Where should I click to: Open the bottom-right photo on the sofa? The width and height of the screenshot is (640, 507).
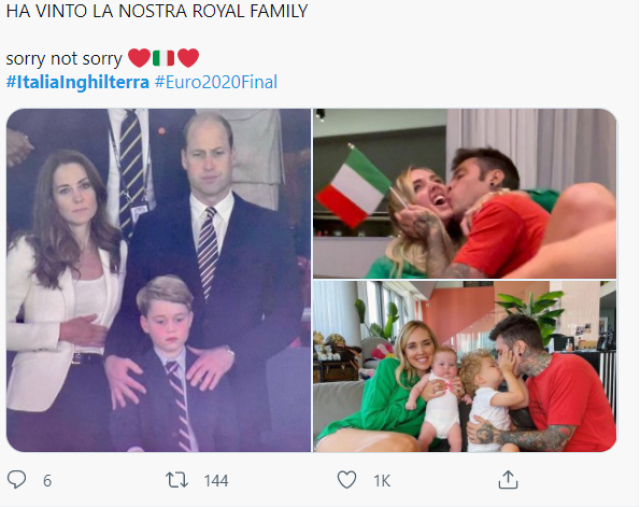(x=464, y=366)
